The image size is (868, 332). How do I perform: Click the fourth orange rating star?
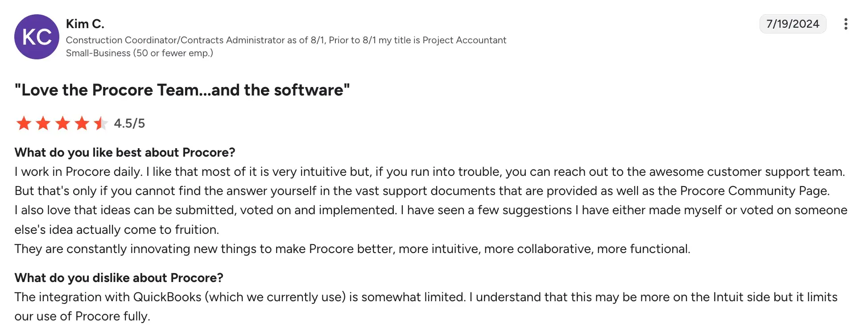coord(82,123)
